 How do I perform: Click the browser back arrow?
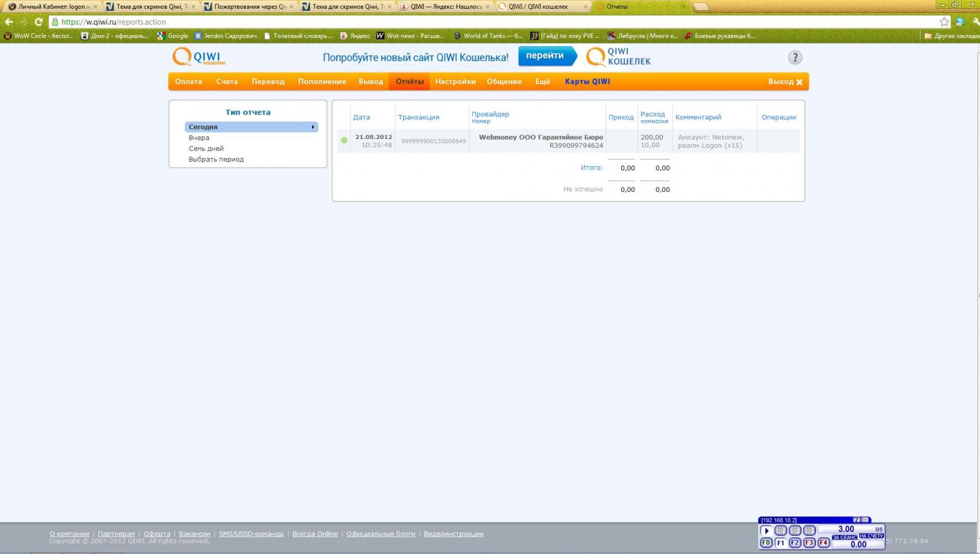(x=9, y=22)
